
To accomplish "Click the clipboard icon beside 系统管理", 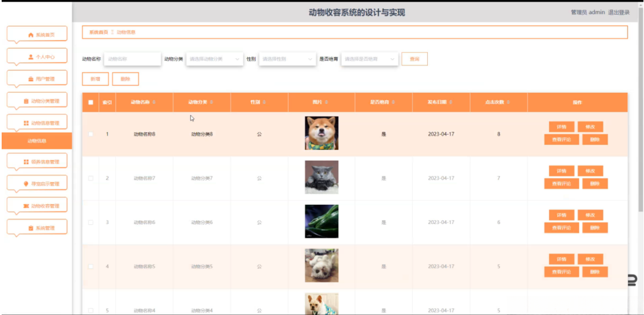I will pos(31,228).
